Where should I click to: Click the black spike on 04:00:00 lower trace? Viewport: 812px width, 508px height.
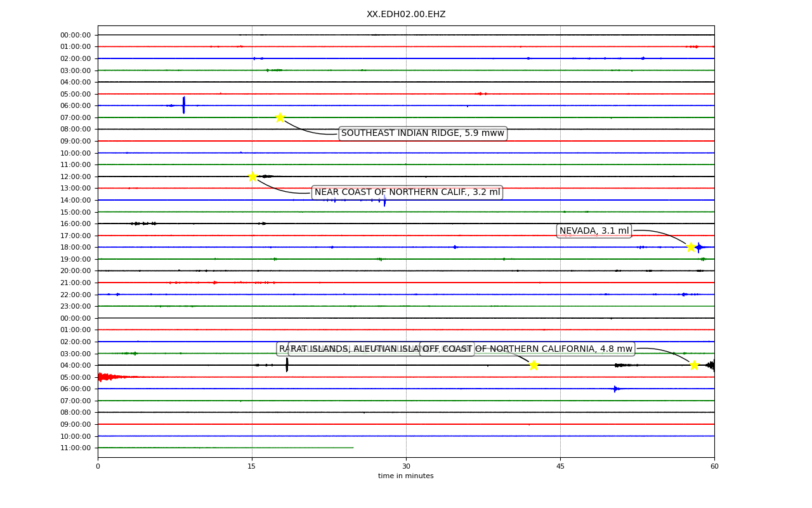[287, 364]
